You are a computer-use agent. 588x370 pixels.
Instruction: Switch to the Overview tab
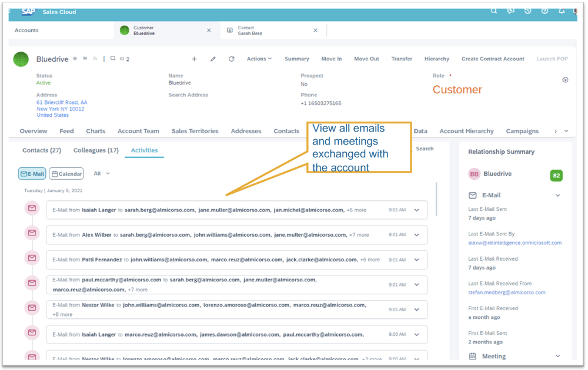tap(34, 131)
